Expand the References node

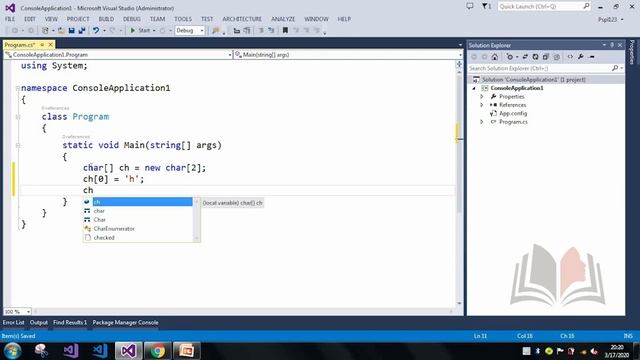point(482,105)
